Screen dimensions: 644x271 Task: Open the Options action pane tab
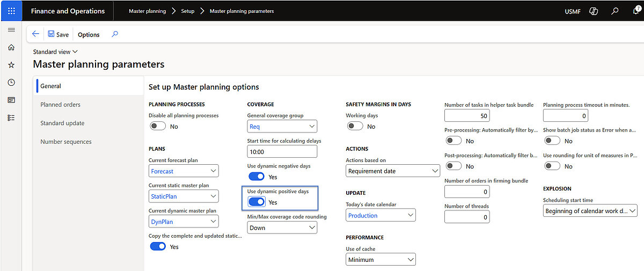click(x=89, y=34)
